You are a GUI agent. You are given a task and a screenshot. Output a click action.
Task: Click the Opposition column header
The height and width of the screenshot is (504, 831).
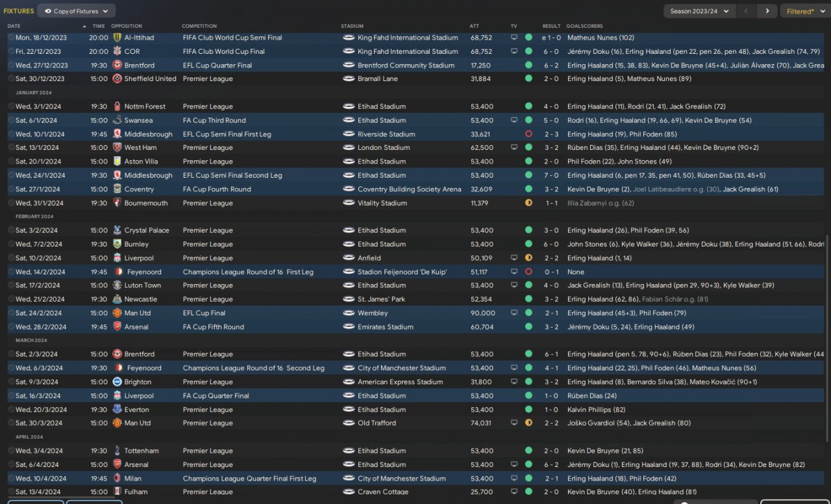127,26
